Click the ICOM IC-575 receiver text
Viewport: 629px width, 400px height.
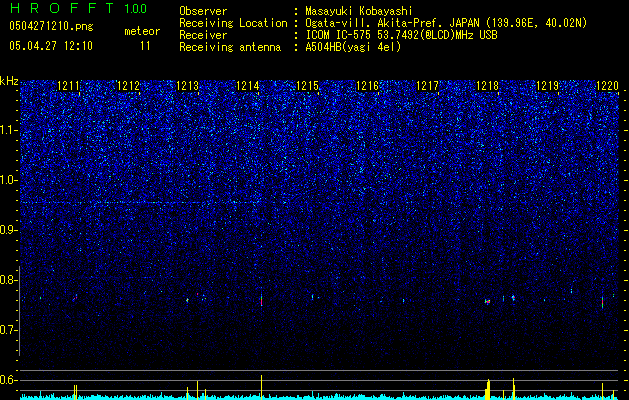click(x=401, y=35)
